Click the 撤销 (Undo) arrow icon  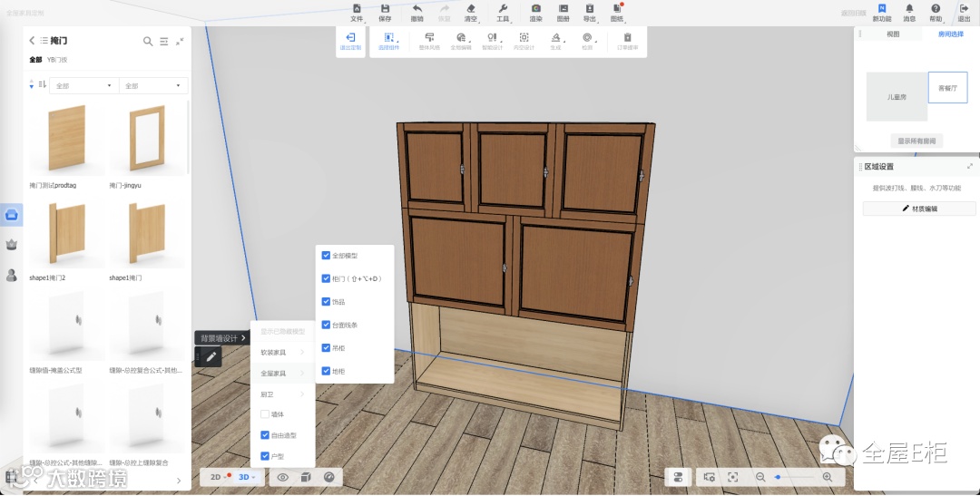tap(416, 9)
